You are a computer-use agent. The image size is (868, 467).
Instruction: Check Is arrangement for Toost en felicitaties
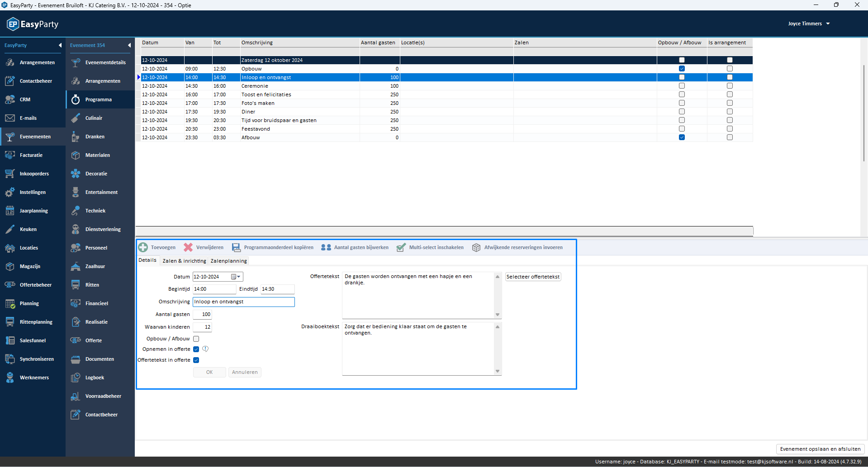(730, 94)
